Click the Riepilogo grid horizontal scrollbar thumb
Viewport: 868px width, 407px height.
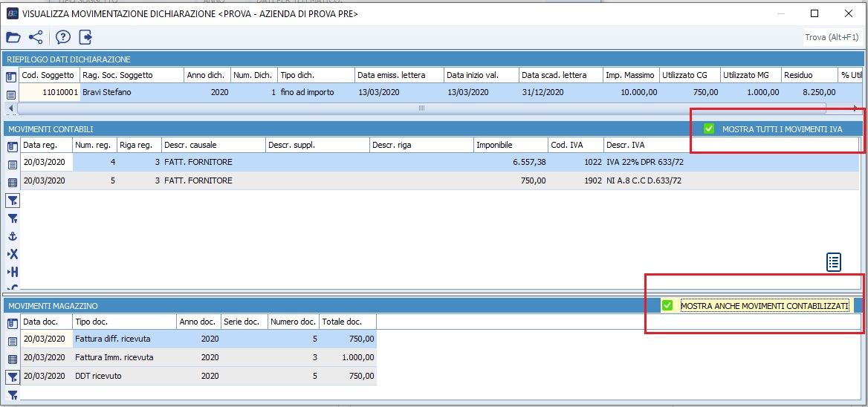point(422,108)
